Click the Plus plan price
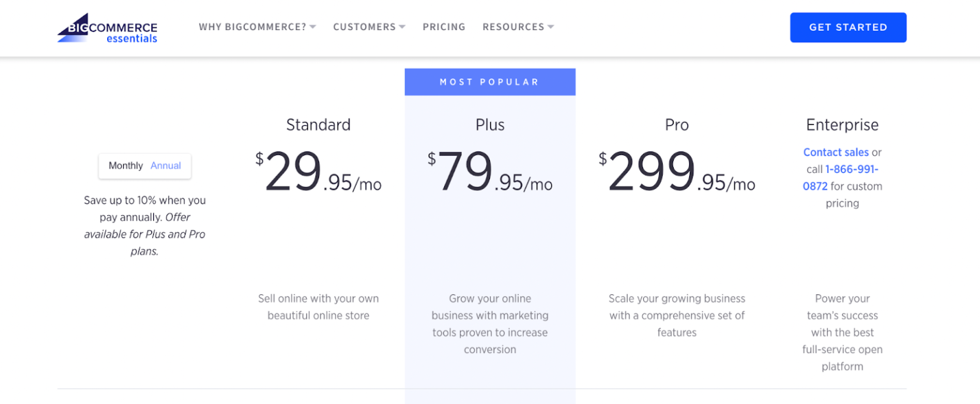This screenshot has width=980, height=404. point(490,169)
